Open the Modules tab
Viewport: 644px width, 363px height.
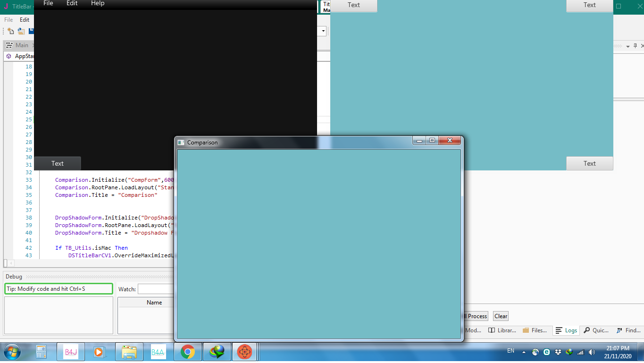tap(474, 330)
